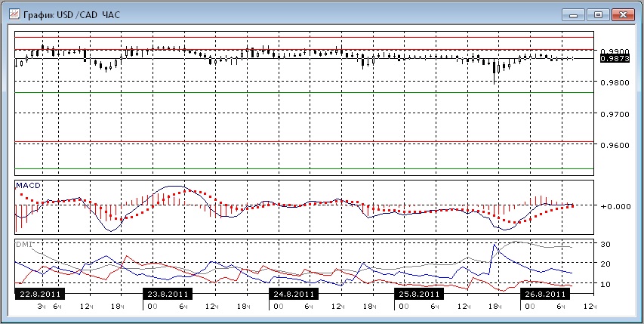Minimize the USD/CAD chart window
Viewport: 644px width, 324px height.
pyautogui.click(x=573, y=15)
